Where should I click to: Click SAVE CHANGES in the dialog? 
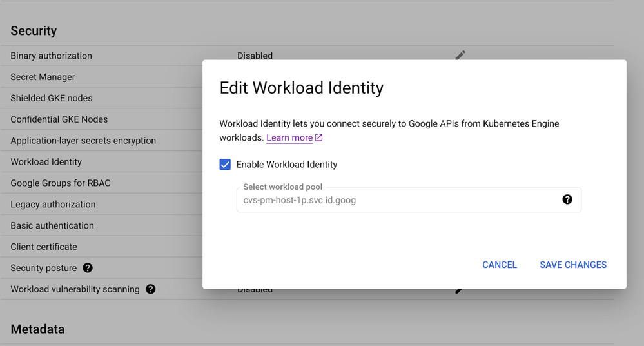(x=573, y=265)
